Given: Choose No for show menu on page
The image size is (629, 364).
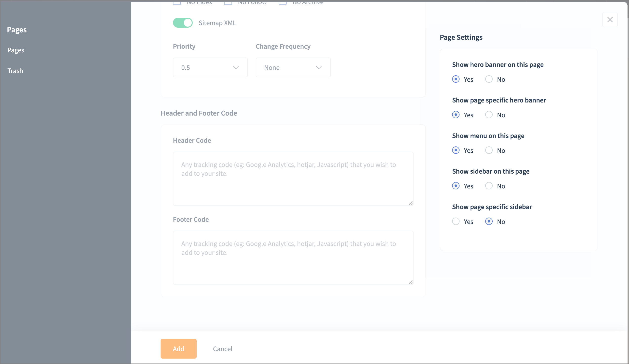Looking at the screenshot, I should click(488, 150).
